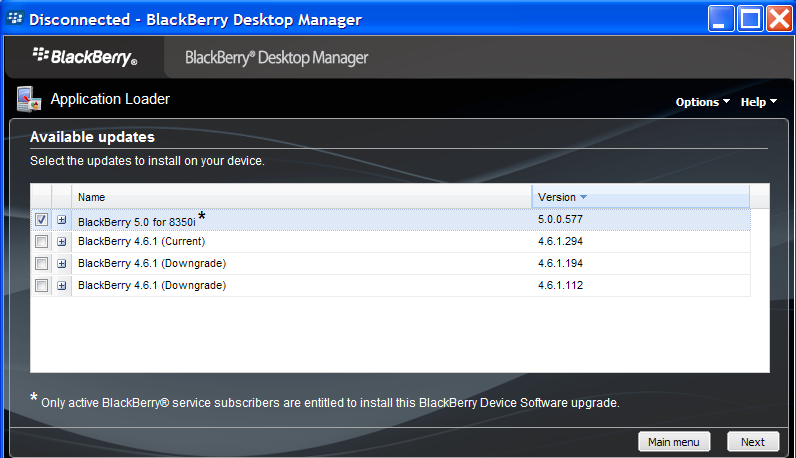Screen dimensions: 796x458
Task: Check the 4.6.1.112 downgrade checkbox
Action: tap(42, 285)
